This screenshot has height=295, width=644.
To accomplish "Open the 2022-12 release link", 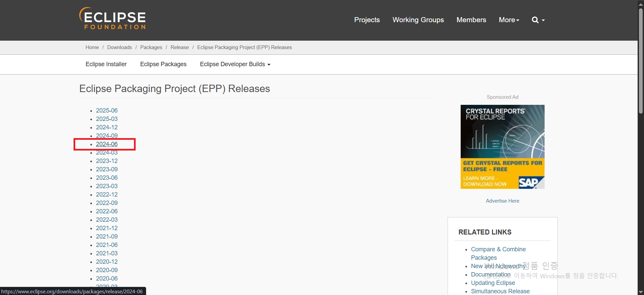I will point(107,195).
